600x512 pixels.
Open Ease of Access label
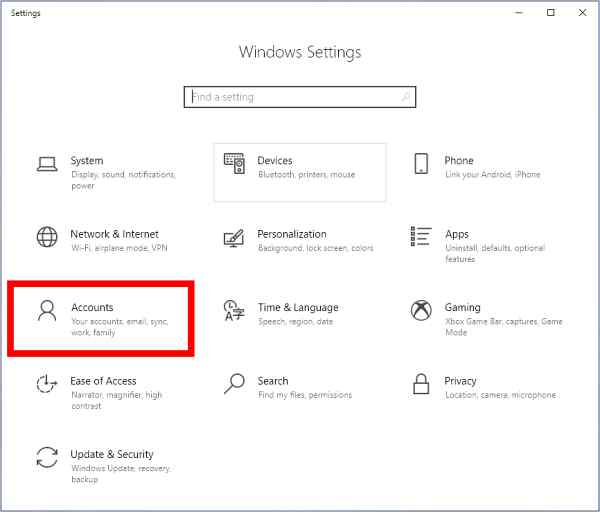pos(103,381)
